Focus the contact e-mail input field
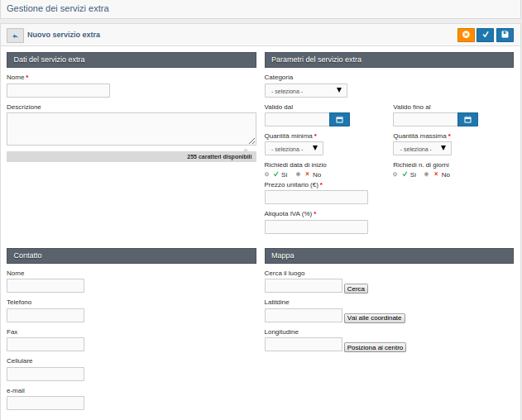 45,403
